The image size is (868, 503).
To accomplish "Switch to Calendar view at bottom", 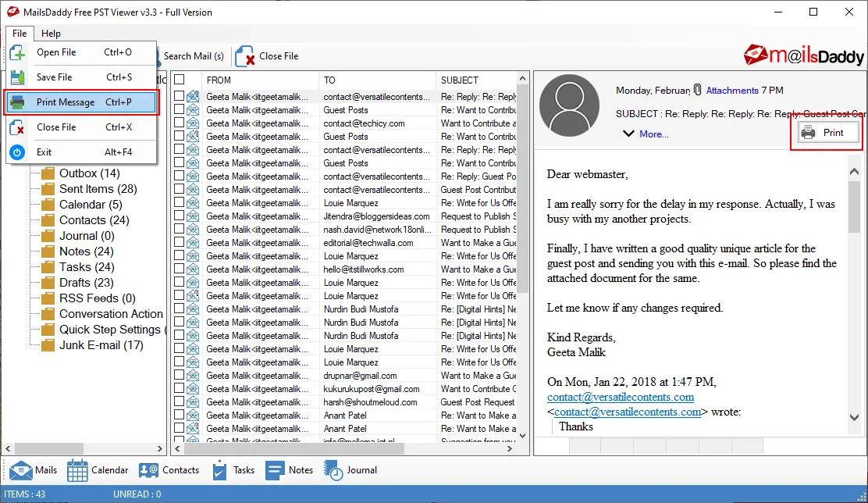I will [x=98, y=470].
